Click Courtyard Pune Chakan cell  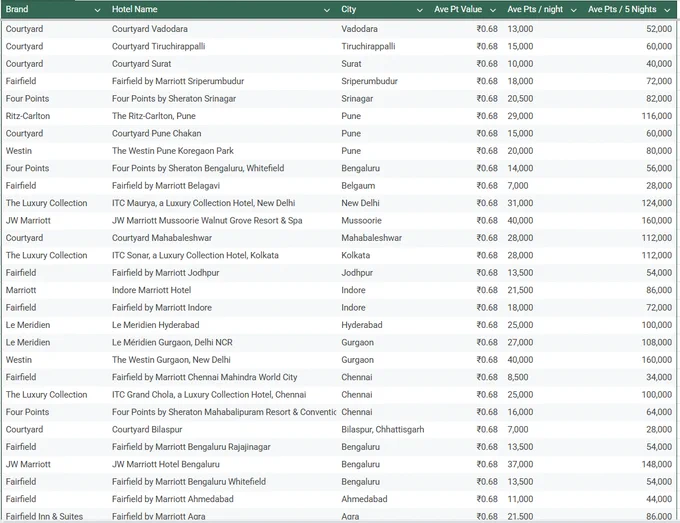coord(157,133)
